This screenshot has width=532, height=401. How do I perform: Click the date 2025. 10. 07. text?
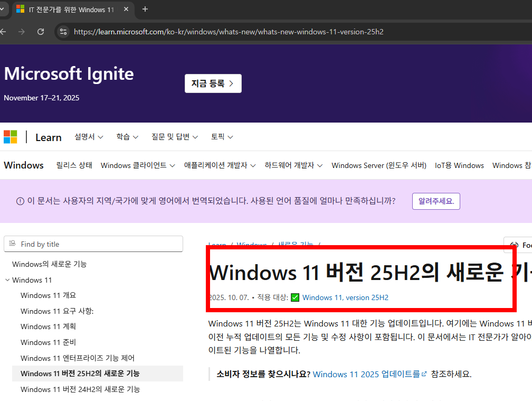tap(230, 298)
